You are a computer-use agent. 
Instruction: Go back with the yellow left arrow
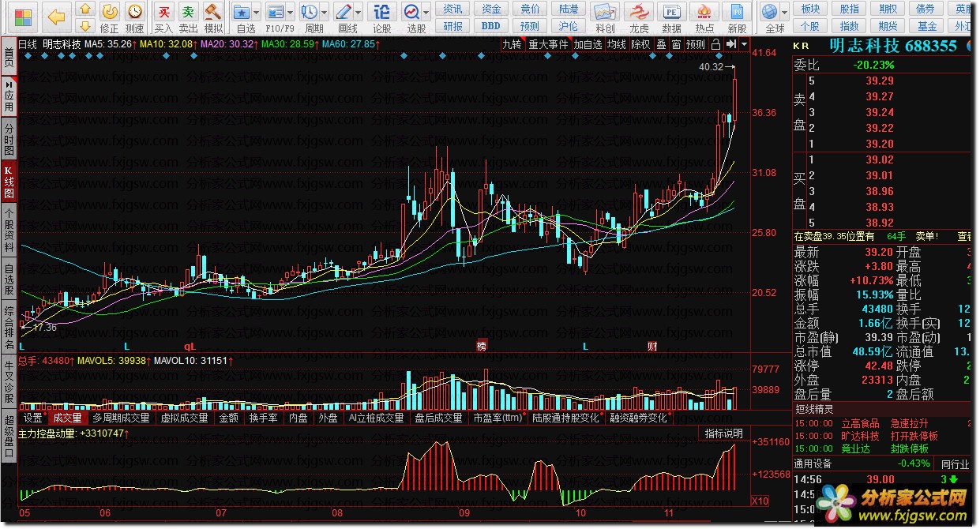[56, 16]
